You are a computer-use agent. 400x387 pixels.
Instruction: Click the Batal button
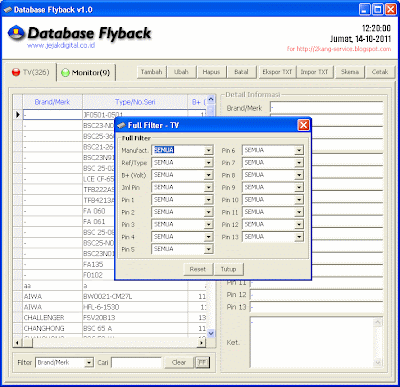point(241,72)
